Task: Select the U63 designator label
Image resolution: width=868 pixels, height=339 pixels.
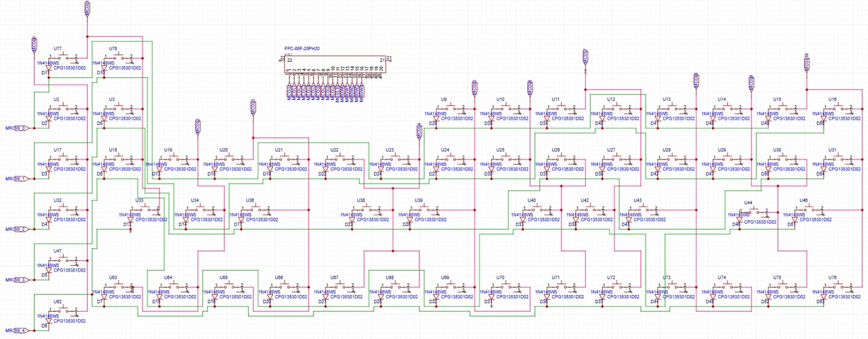Action: [x=113, y=278]
